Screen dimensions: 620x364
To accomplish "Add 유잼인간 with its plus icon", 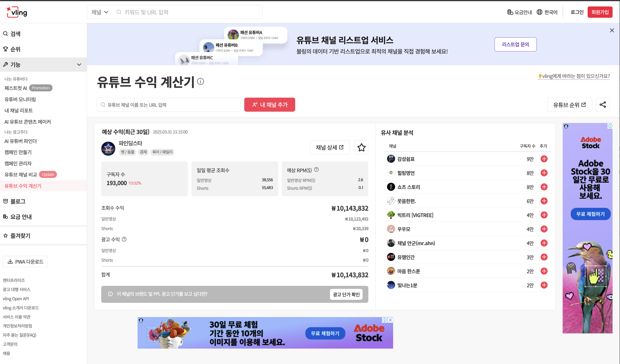I will coord(544,257).
